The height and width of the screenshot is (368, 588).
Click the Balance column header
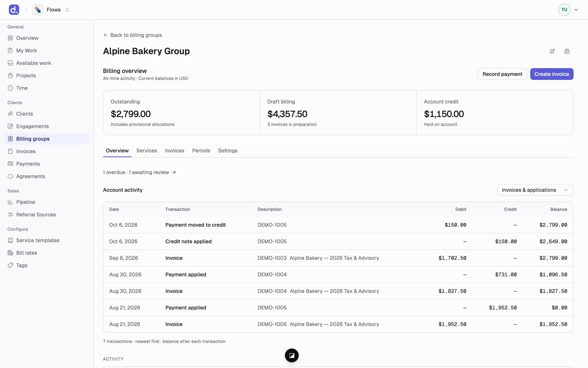559,209
